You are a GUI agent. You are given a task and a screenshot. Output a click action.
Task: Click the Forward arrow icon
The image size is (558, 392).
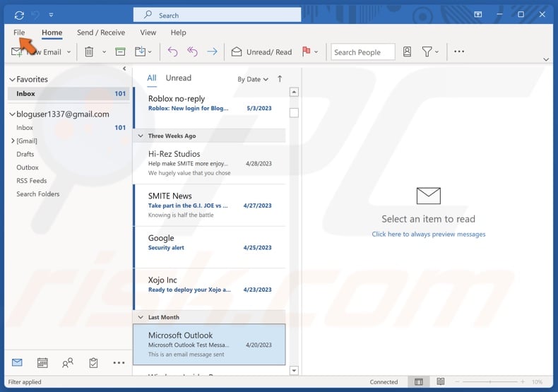(212, 52)
